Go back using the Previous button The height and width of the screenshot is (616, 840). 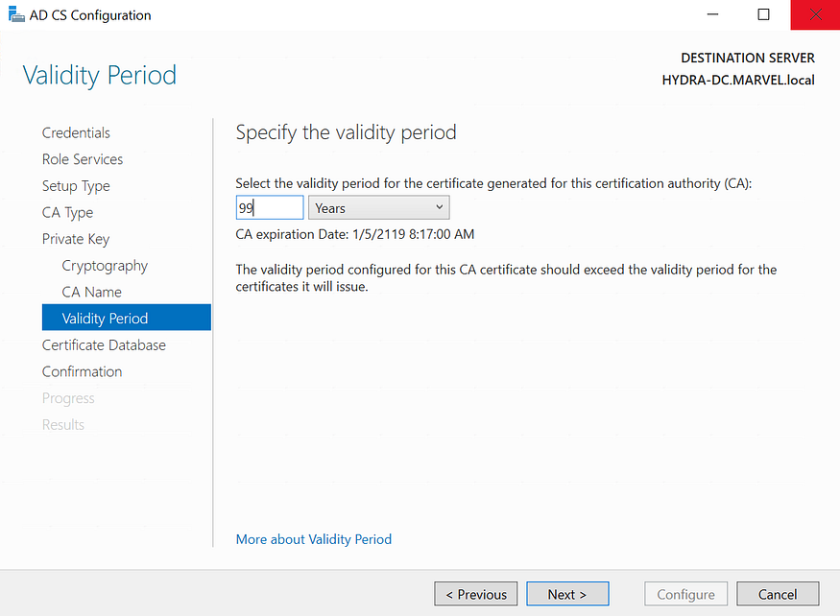click(x=475, y=593)
